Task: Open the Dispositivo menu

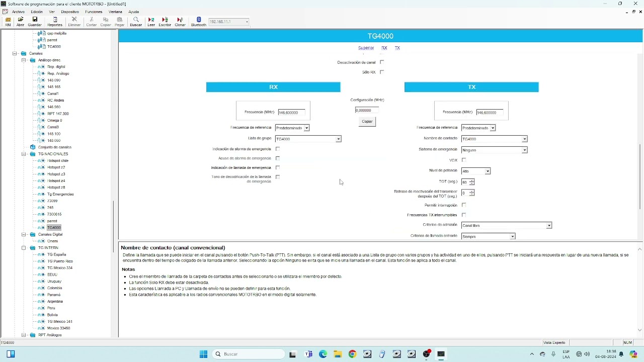Action: coord(70,12)
